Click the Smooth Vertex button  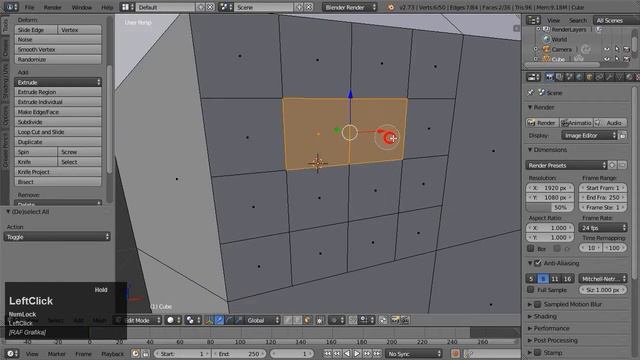point(58,49)
